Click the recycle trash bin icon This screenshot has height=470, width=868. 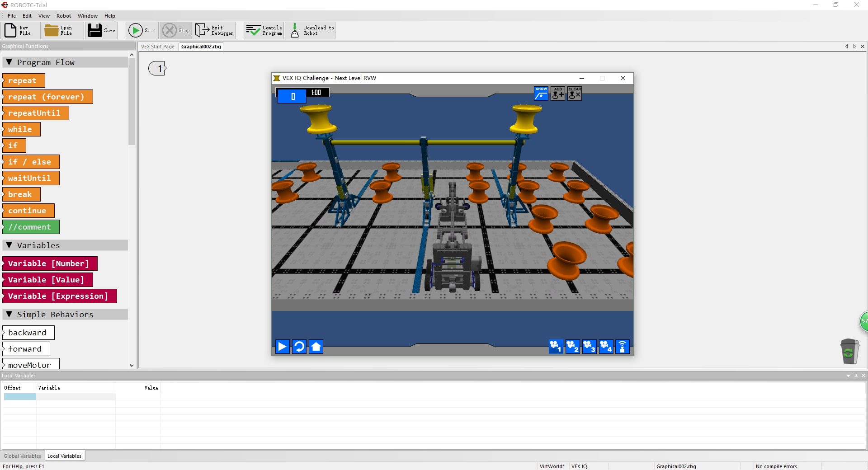click(849, 351)
